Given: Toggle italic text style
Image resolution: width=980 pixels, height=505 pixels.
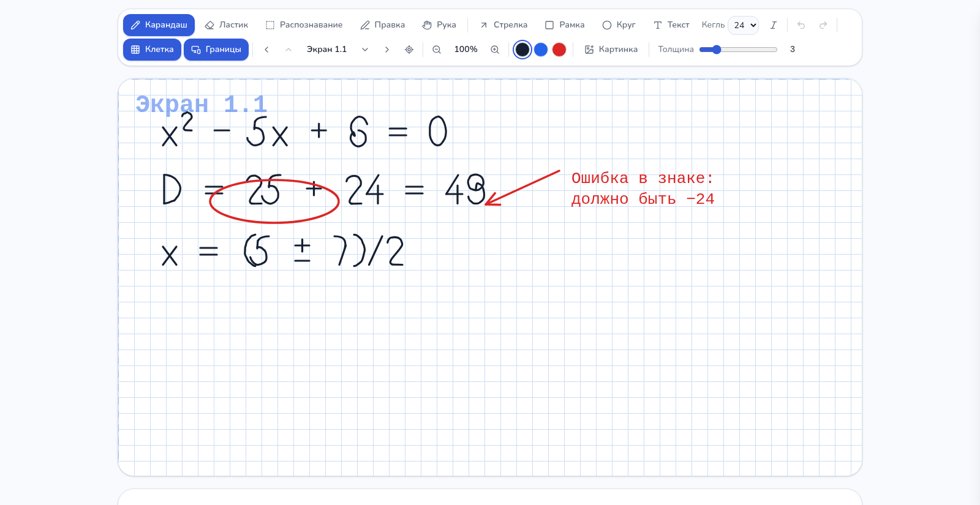Looking at the screenshot, I should (x=774, y=25).
